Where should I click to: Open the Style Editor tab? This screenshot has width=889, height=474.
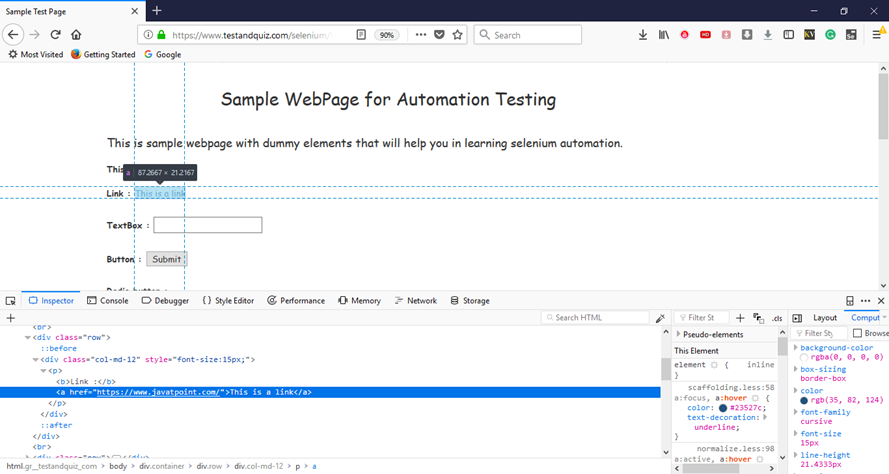tap(228, 301)
